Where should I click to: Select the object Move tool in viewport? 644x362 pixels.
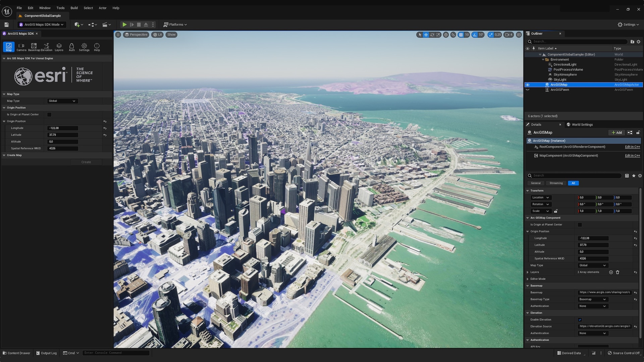[426, 35]
